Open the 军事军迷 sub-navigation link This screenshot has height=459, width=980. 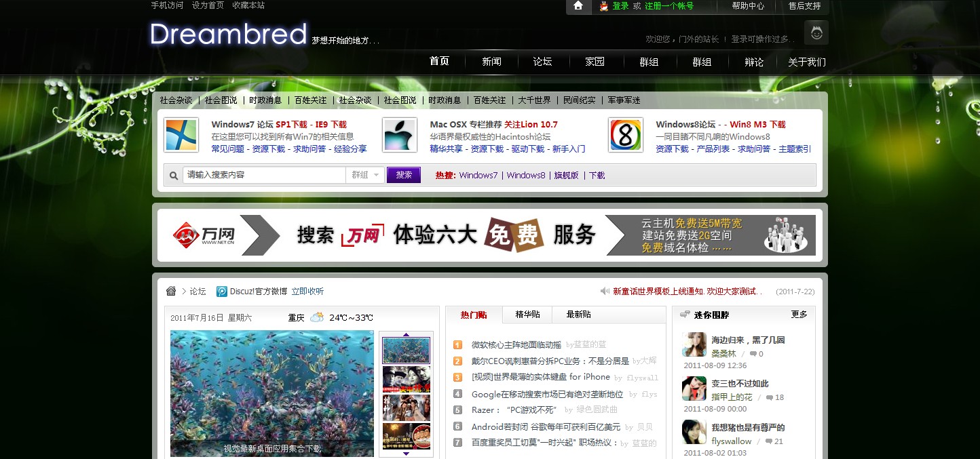point(624,100)
